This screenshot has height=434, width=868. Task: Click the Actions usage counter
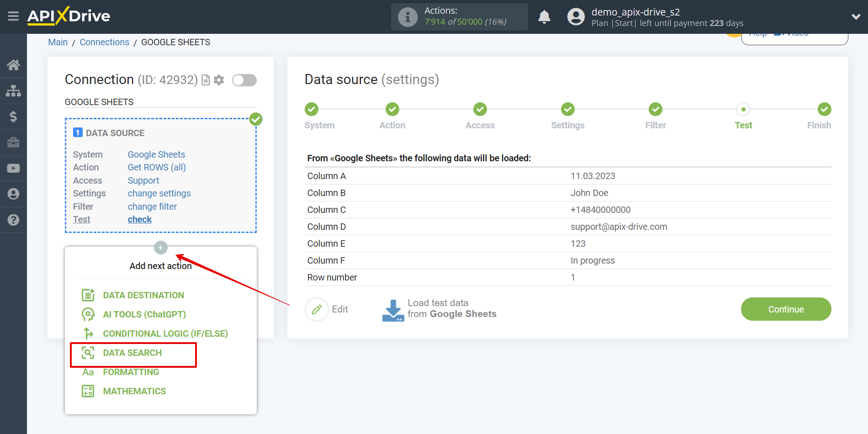460,17
